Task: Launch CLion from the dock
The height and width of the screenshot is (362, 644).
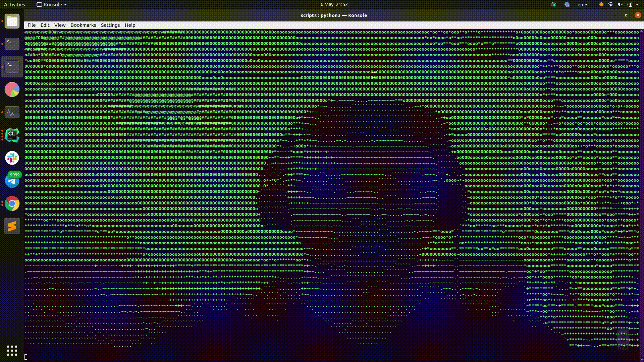Action: coord(12,135)
